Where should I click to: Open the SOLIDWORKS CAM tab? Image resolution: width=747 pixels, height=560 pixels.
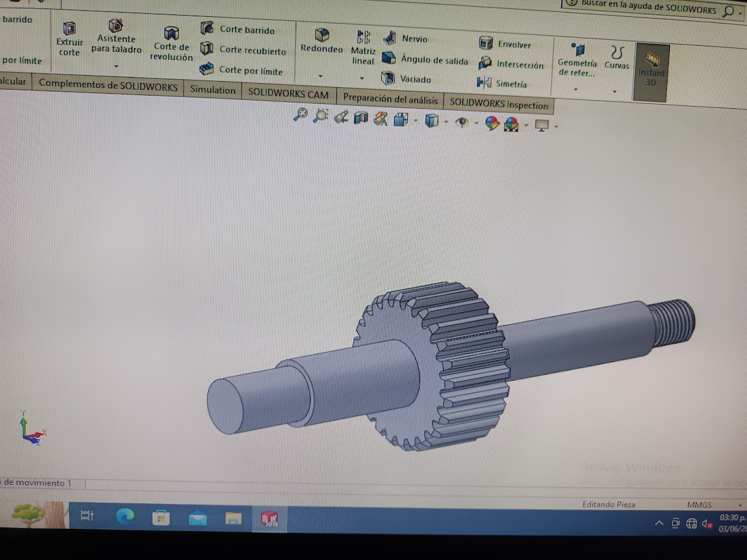point(288,94)
